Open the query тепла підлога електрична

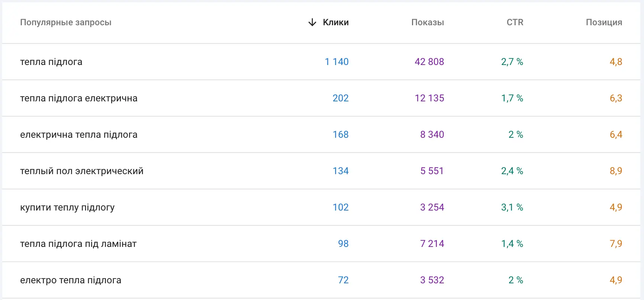point(79,98)
